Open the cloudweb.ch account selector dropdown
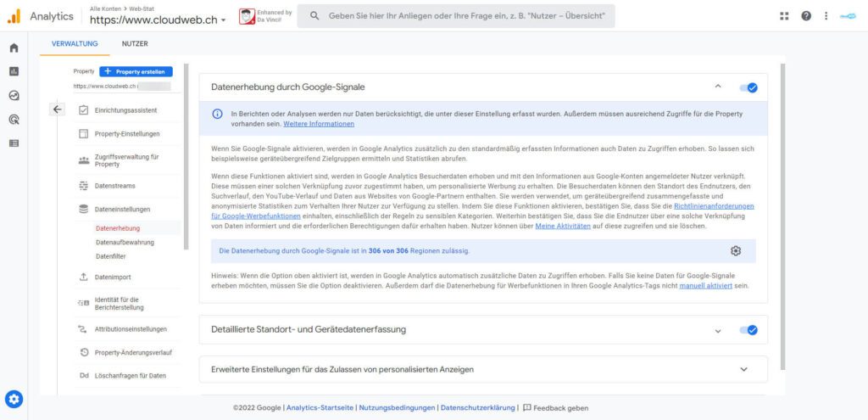Screen dimensions: 868x420 (x=158, y=20)
